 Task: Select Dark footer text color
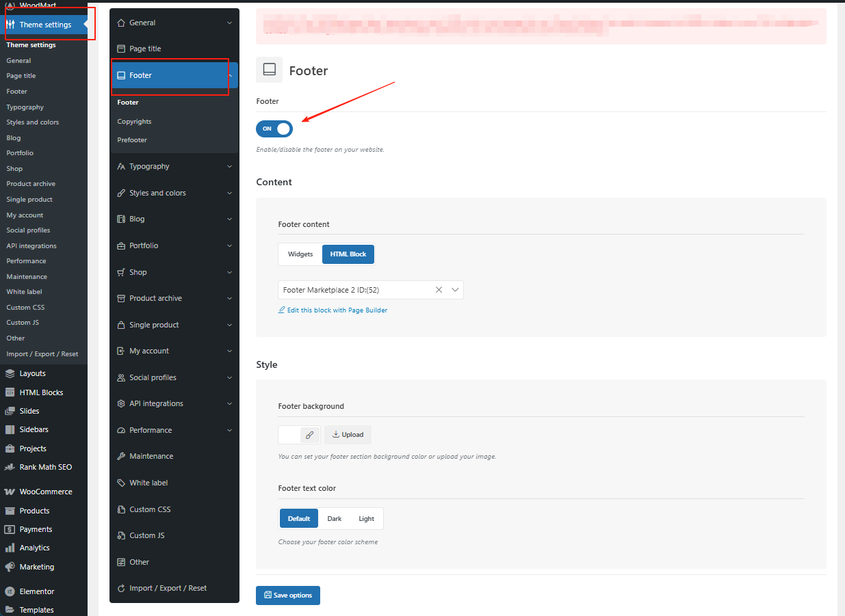tap(334, 518)
